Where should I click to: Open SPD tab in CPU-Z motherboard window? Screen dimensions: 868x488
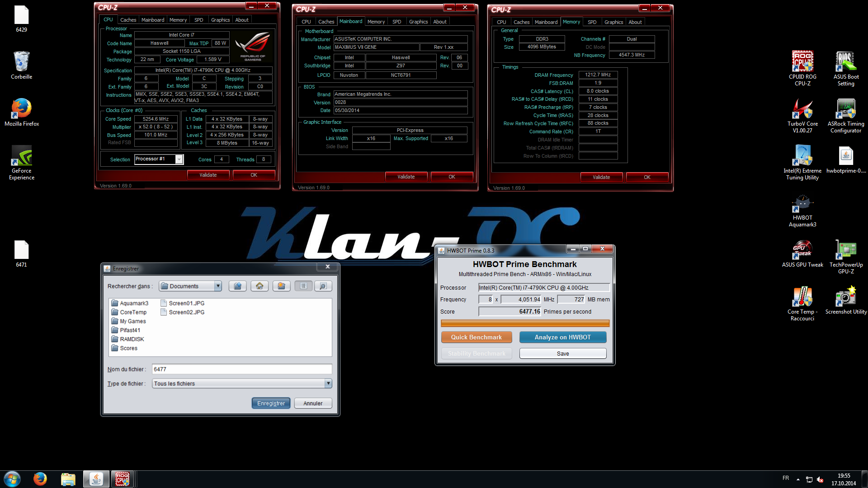pyautogui.click(x=396, y=22)
